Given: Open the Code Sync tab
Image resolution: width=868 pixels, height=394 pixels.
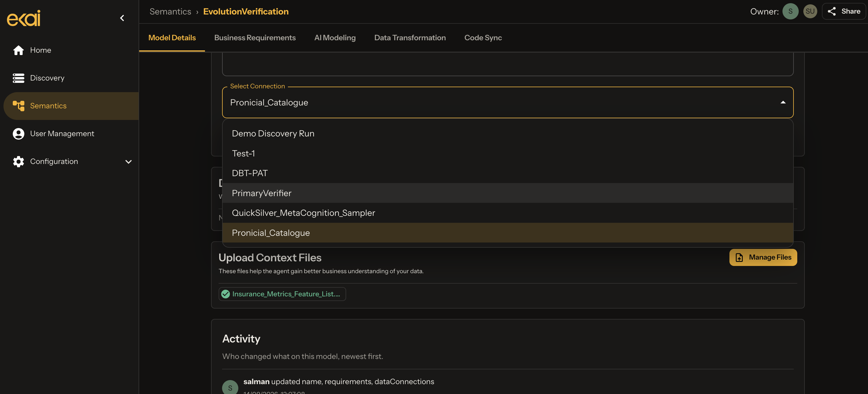Looking at the screenshot, I should pyautogui.click(x=483, y=38).
